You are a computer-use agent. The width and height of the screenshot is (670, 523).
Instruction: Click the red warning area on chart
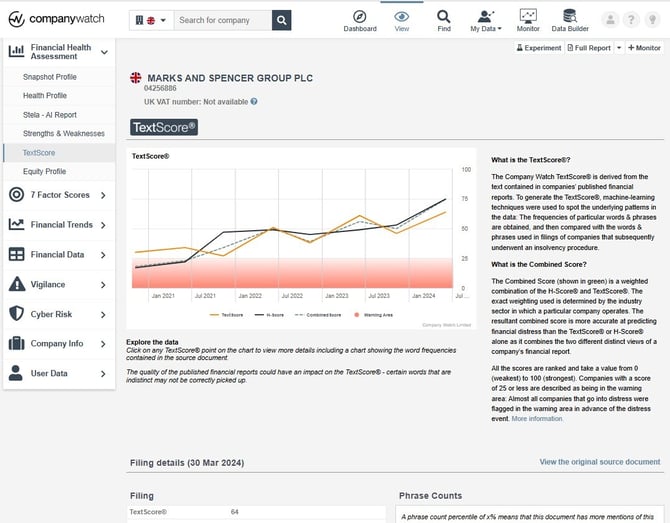click(292, 273)
